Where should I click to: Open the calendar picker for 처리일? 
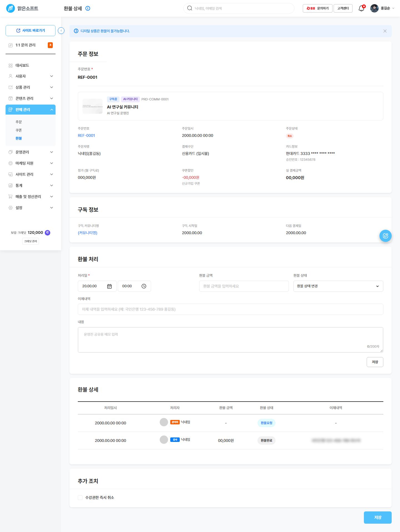[x=109, y=286]
